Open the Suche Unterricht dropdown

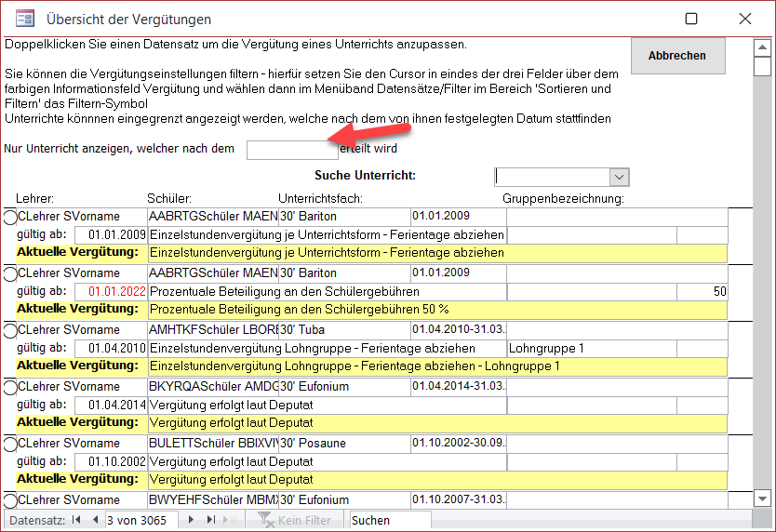619,177
